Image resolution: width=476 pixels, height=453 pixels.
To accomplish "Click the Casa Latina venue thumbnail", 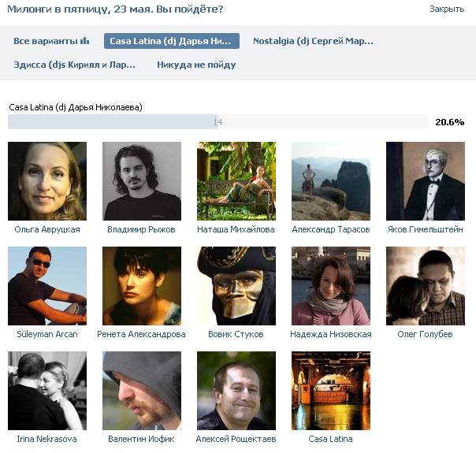I will pos(331,391).
